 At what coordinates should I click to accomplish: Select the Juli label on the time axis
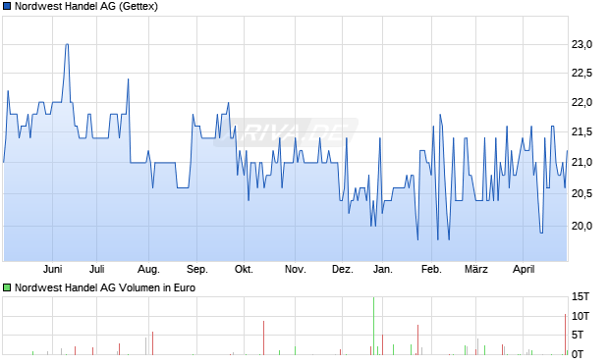click(96, 269)
